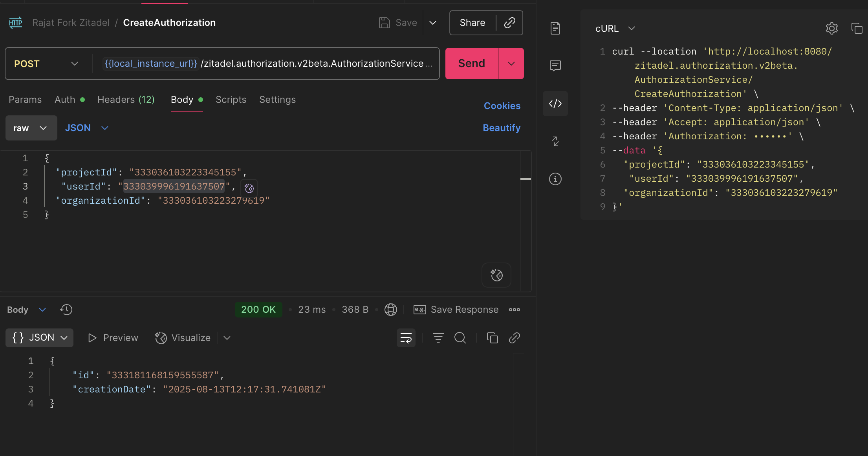Click the 23 ms response time
Screen dimensions: 868x456
point(312,310)
